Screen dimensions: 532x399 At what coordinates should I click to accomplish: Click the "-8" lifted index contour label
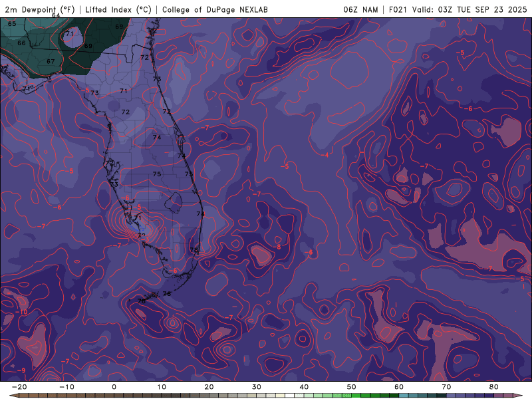(277, 247)
